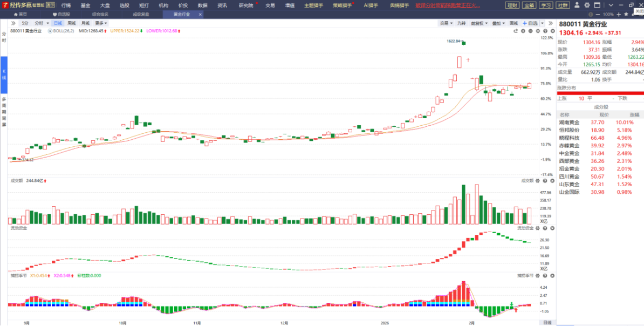Switch to K线 view in left sidebar
This screenshot has height=326, width=644.
coord(4,74)
